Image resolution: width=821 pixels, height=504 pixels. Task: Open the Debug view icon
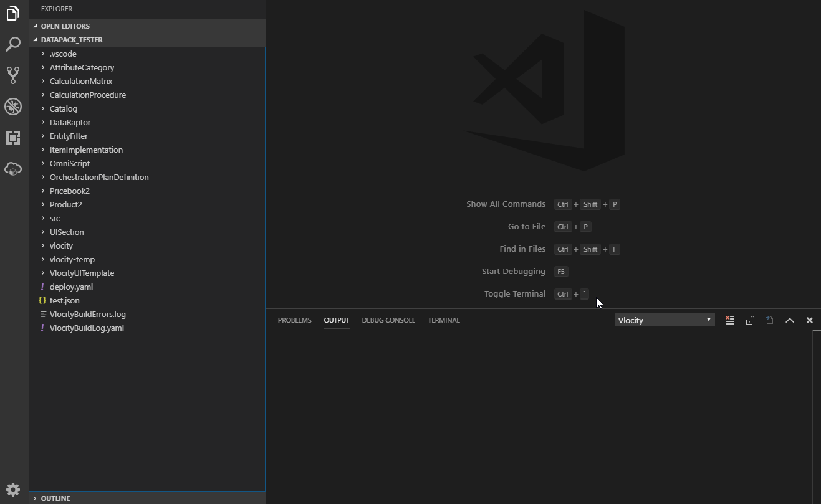point(13,107)
